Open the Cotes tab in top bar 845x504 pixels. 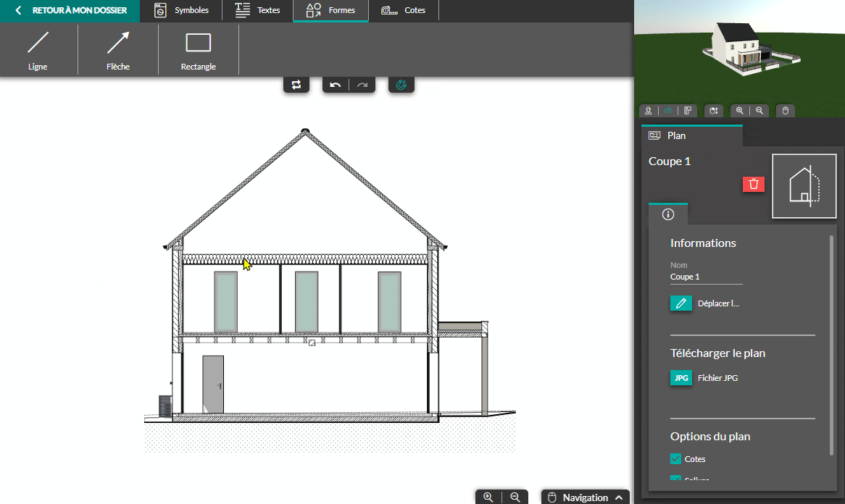pos(404,11)
